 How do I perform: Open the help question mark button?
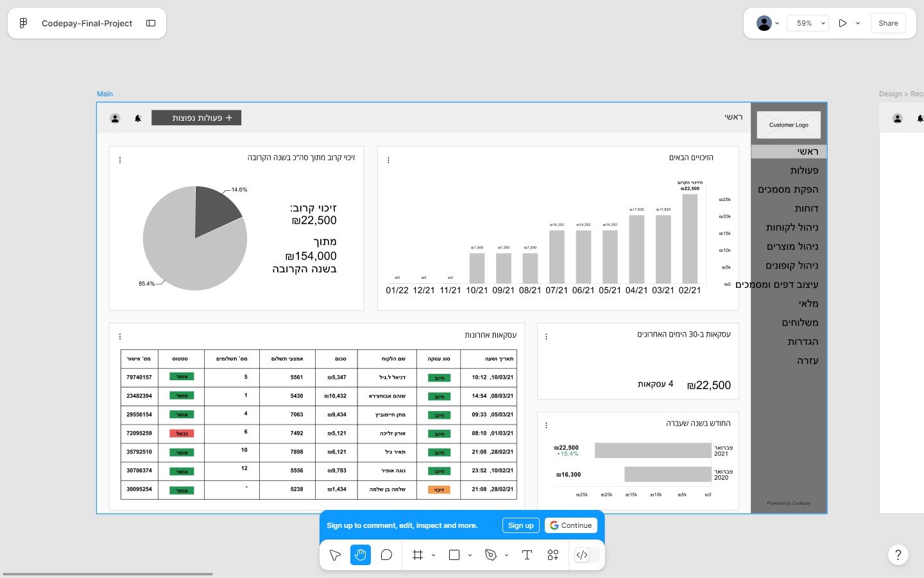click(898, 555)
